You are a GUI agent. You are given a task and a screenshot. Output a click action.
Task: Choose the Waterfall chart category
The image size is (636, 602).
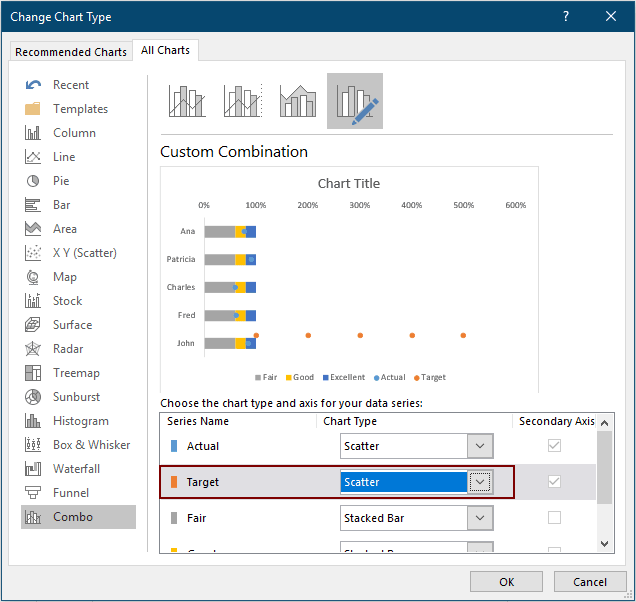pyautogui.click(x=78, y=469)
